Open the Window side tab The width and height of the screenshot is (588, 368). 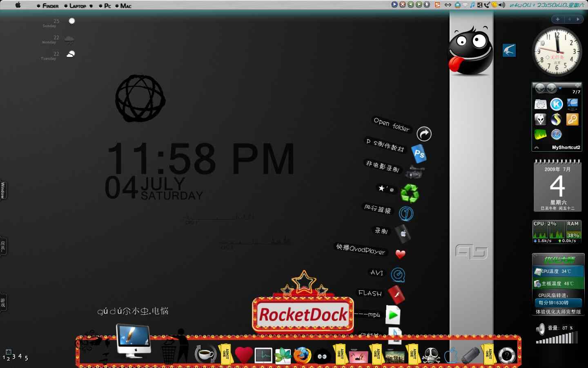pyautogui.click(x=3, y=190)
